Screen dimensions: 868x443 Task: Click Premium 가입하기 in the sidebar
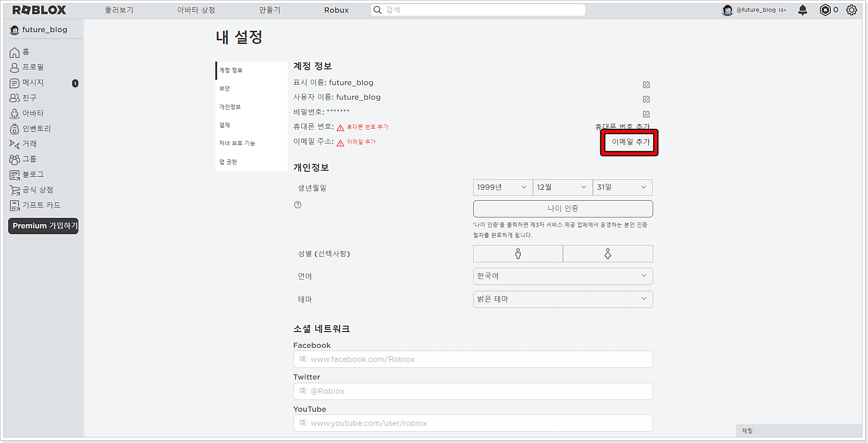pyautogui.click(x=43, y=226)
